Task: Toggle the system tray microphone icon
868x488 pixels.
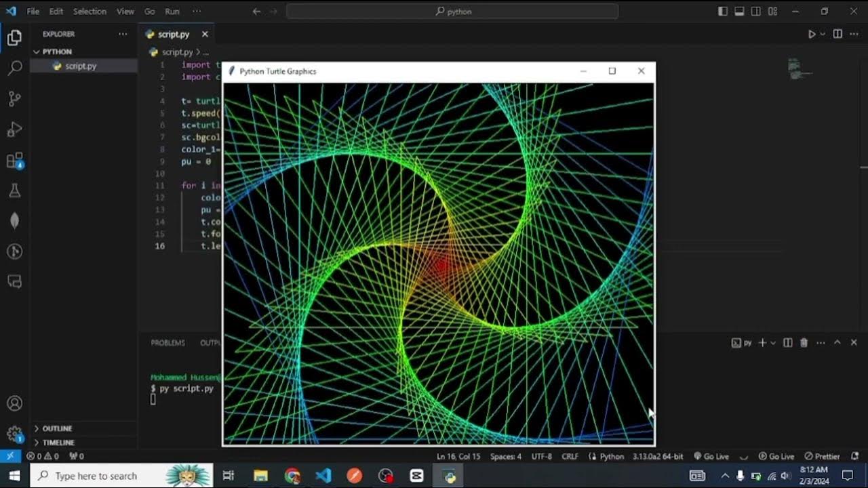Action: [x=741, y=476]
